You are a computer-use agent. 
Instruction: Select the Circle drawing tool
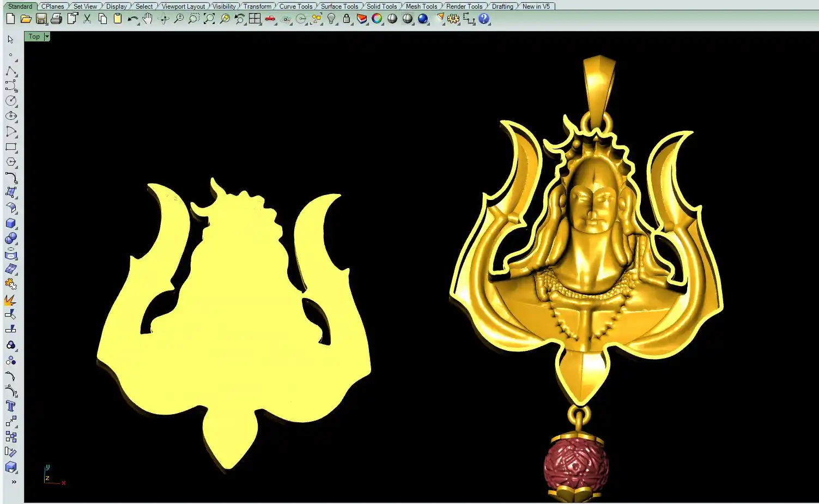pyautogui.click(x=10, y=101)
